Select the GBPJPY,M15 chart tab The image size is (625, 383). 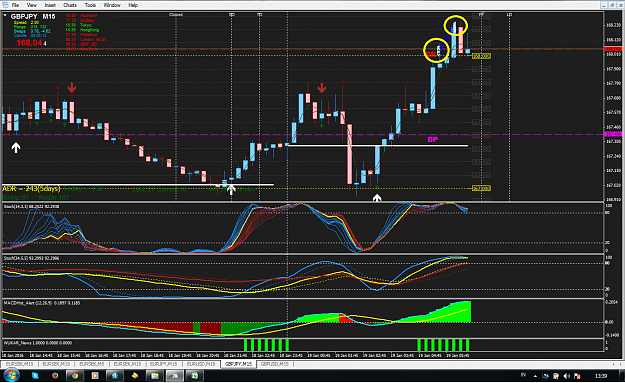click(238, 364)
